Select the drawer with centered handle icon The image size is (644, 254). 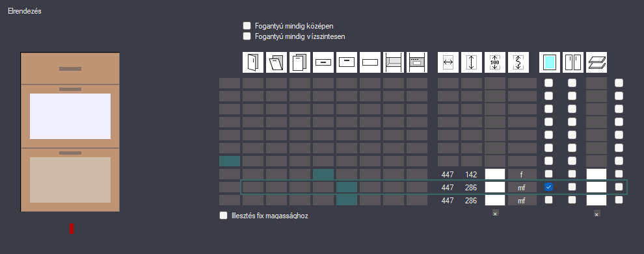point(323,62)
